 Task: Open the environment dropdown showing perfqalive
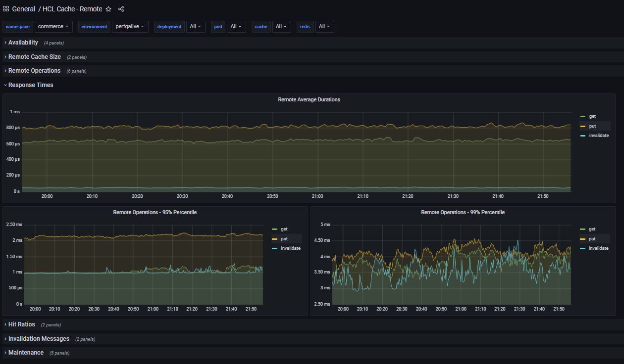click(130, 27)
